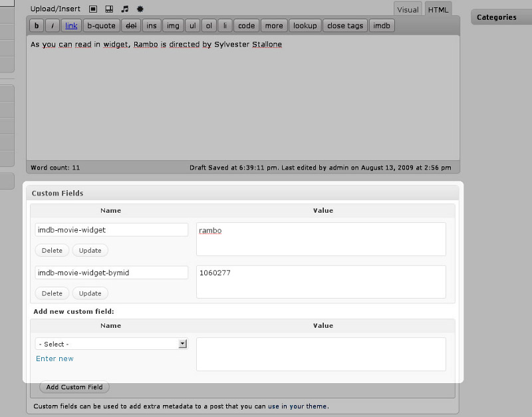Click the ins quicktag button

coord(152,26)
